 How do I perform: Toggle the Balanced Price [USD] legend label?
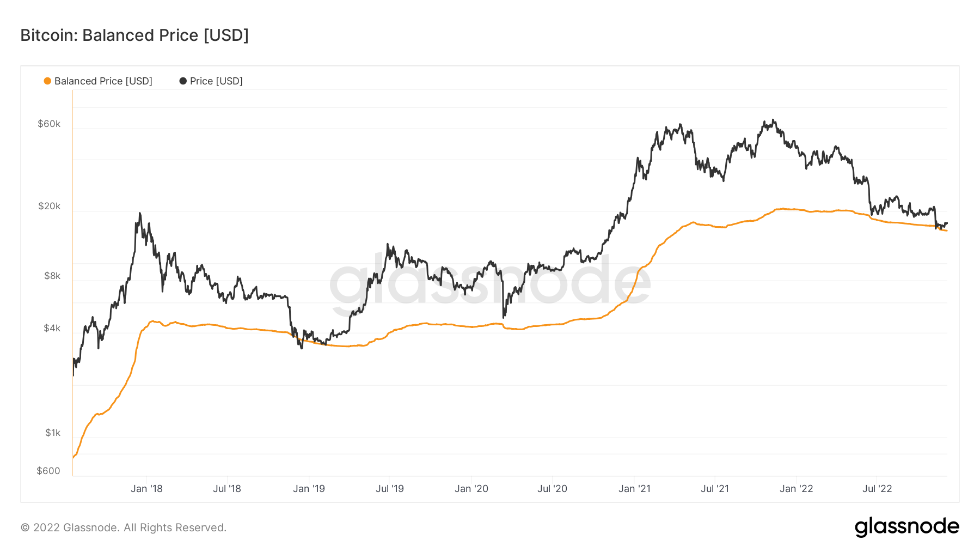point(103,81)
